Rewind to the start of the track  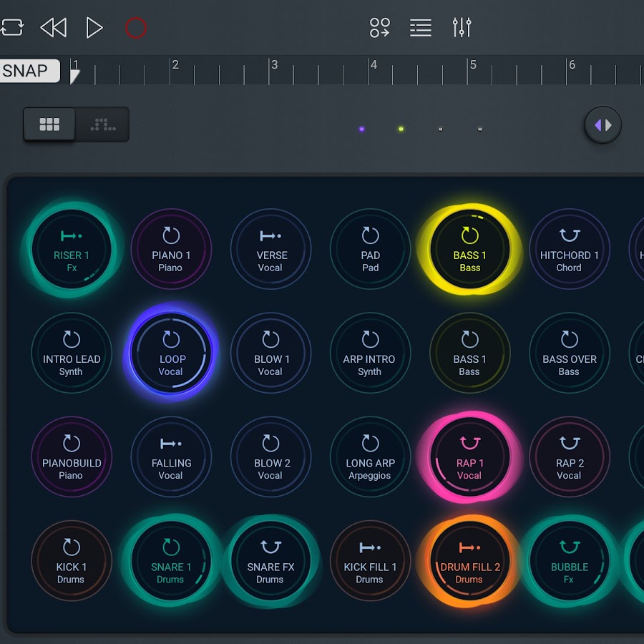coord(54,28)
